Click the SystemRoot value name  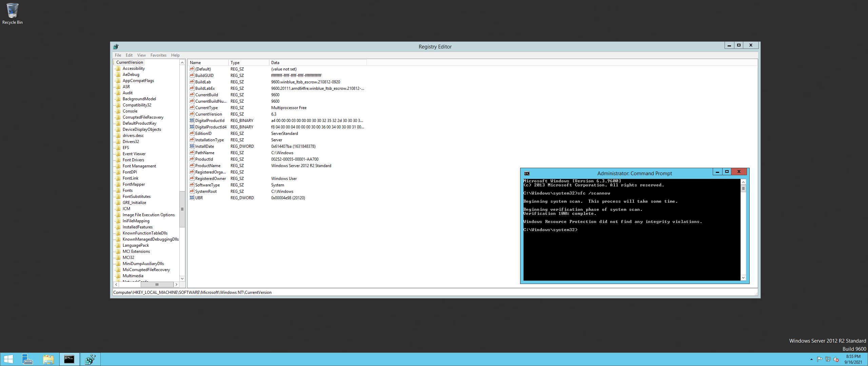206,191
